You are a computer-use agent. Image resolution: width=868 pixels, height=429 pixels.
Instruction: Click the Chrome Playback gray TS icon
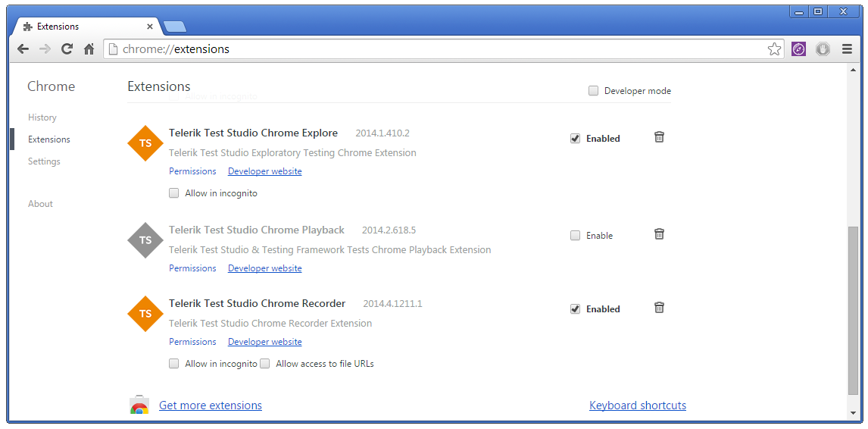[x=145, y=240]
